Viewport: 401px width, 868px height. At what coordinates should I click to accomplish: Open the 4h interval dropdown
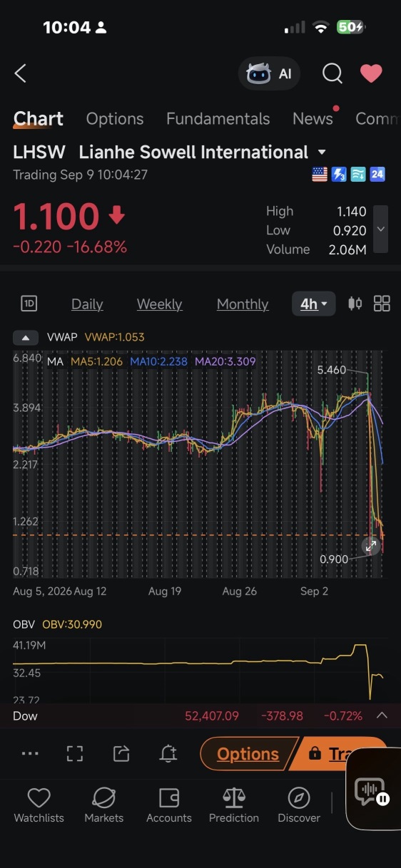point(313,304)
